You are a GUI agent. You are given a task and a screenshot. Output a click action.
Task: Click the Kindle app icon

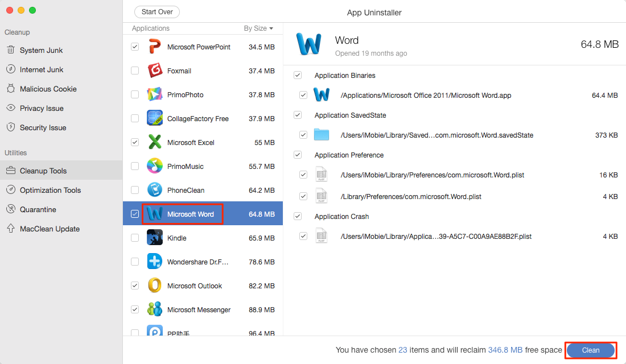click(154, 238)
